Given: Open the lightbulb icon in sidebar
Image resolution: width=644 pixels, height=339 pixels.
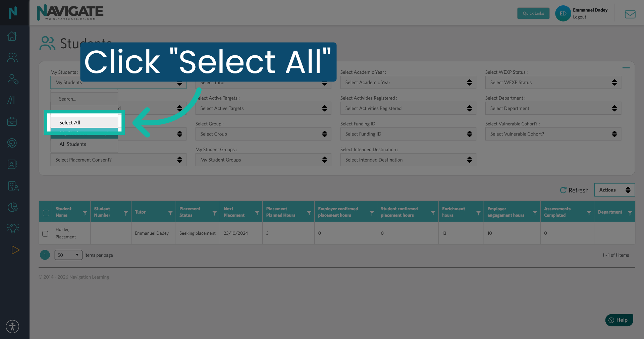Looking at the screenshot, I should click(x=12, y=228).
